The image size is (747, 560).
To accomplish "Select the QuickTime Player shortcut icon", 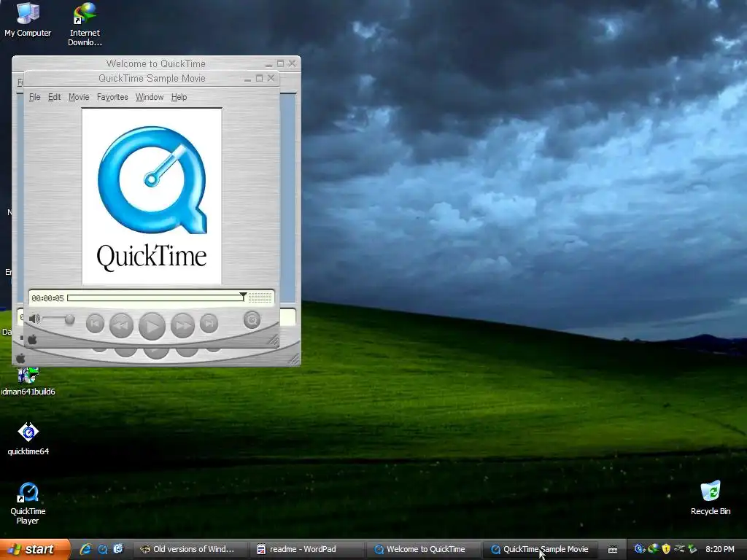I will coord(28,503).
